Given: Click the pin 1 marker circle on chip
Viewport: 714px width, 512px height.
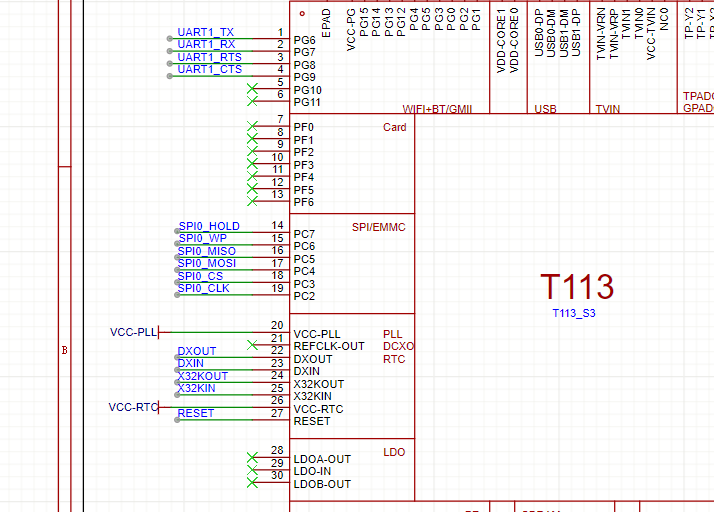Looking at the screenshot, I should 302,14.
